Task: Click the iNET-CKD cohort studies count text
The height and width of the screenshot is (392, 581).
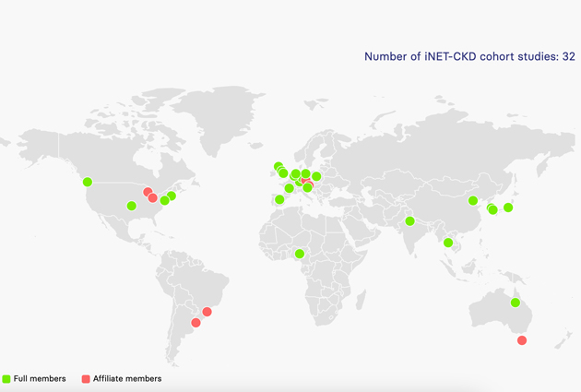Action: (x=469, y=57)
